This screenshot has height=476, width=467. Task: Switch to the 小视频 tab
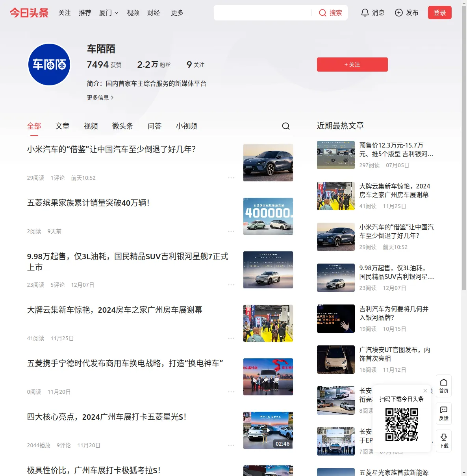(x=187, y=126)
